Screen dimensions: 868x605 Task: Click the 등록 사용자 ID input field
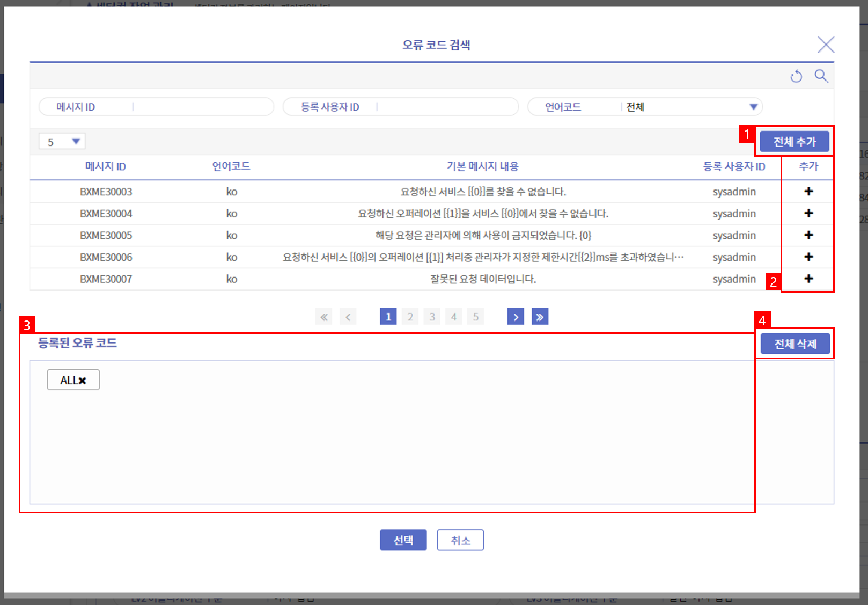(401, 107)
